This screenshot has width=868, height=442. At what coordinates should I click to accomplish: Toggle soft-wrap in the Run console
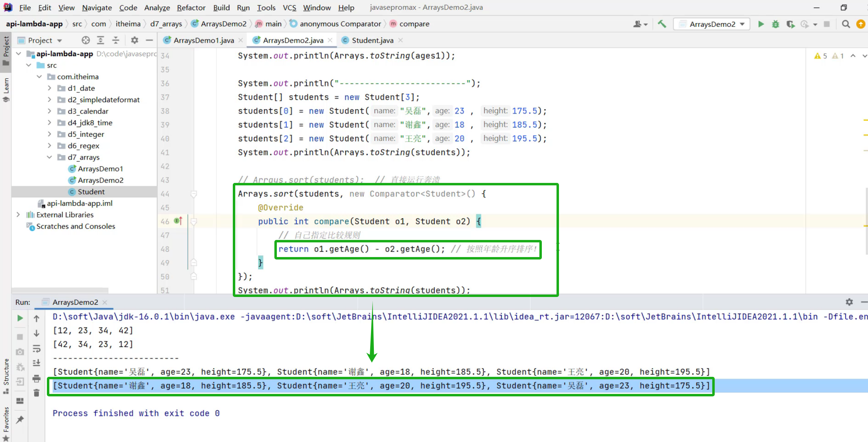coord(36,349)
